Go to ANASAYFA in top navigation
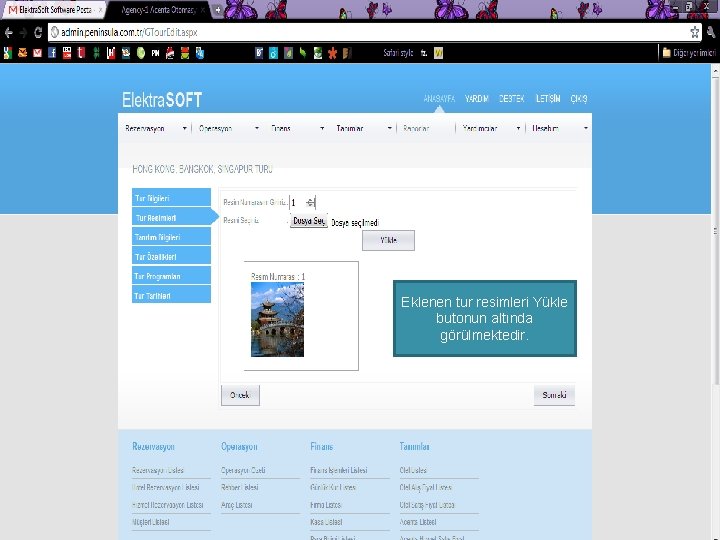Image resolution: width=720 pixels, height=540 pixels. point(439,99)
